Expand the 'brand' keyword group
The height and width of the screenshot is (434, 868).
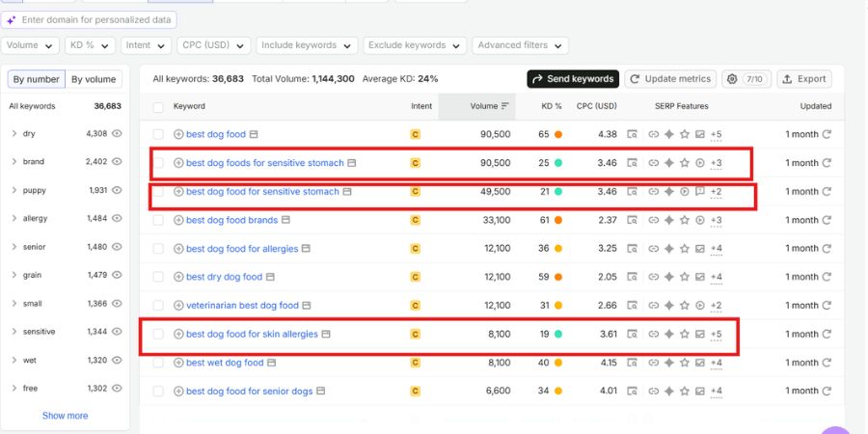[14, 162]
